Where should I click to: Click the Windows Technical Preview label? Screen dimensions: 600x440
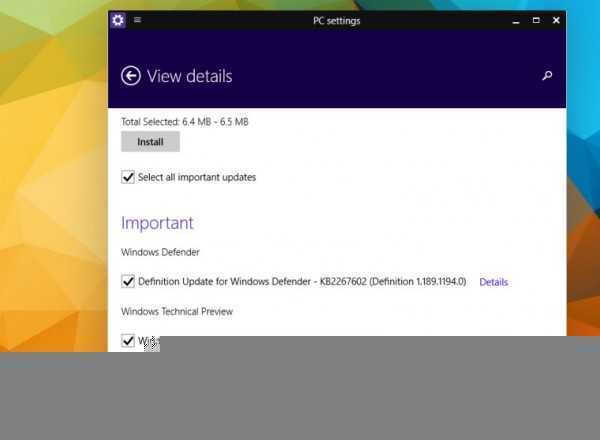[x=177, y=311]
